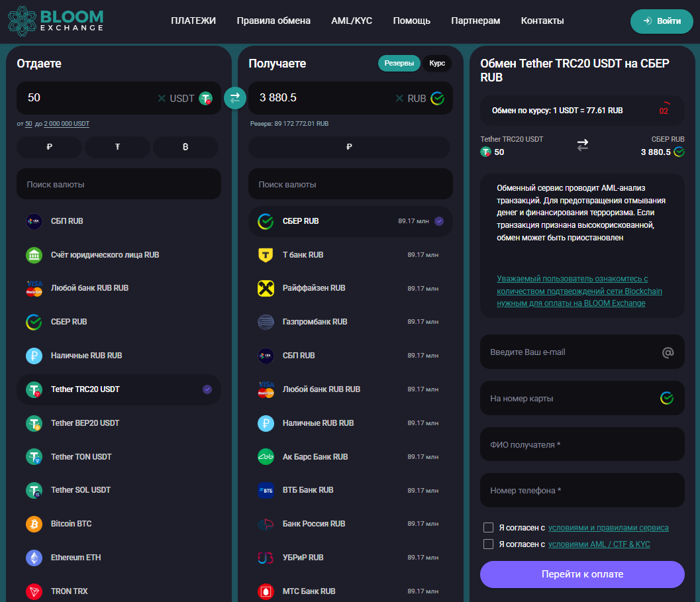Open the Помощь menu item

(412, 21)
